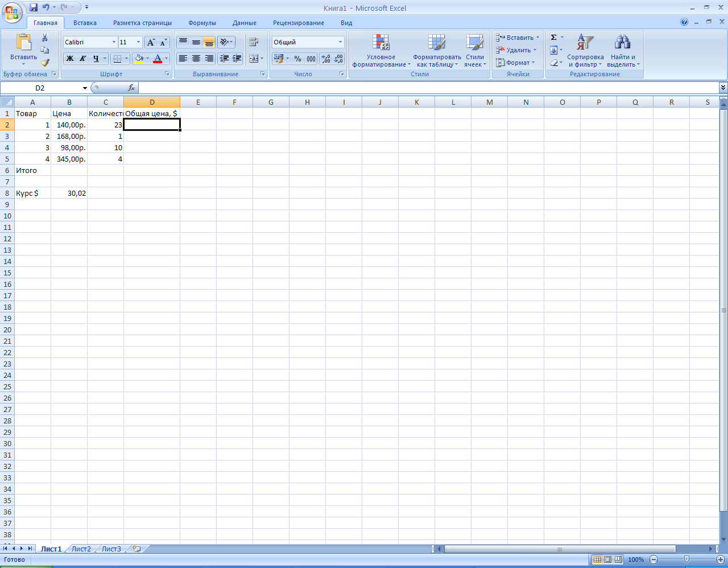Apply percent style format

pyautogui.click(x=297, y=59)
